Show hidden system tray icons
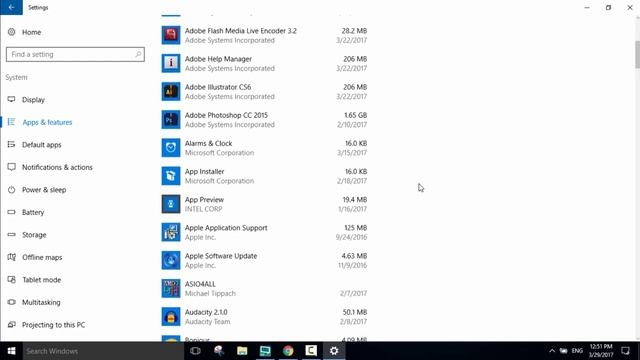 tap(552, 351)
